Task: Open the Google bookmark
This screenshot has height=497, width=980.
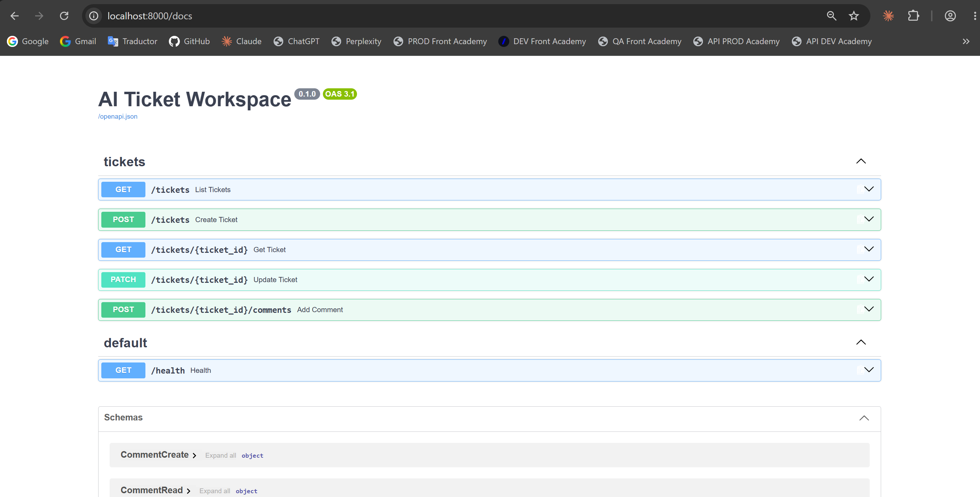Action: coord(28,41)
